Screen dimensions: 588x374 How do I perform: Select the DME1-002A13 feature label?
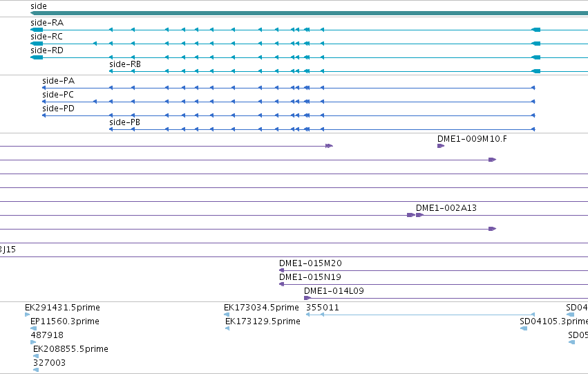446,208
